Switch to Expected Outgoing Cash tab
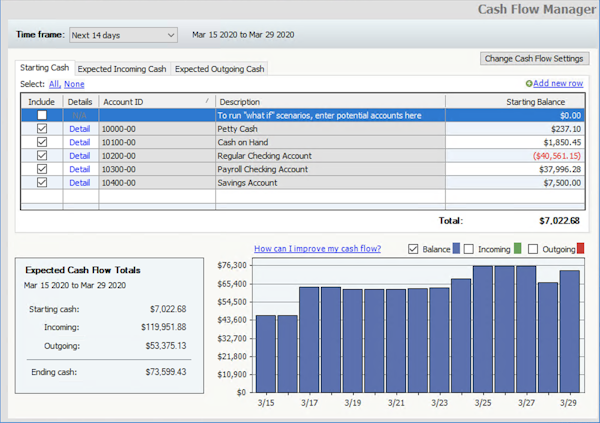Screen dimensions: 600x423 219,69
